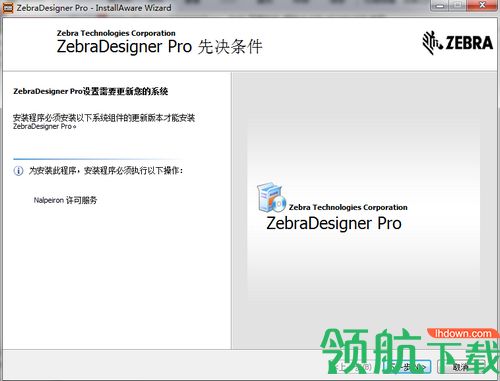Click the maximize button in title bar
Viewport: 500px width, 381px height.
click(458, 6)
